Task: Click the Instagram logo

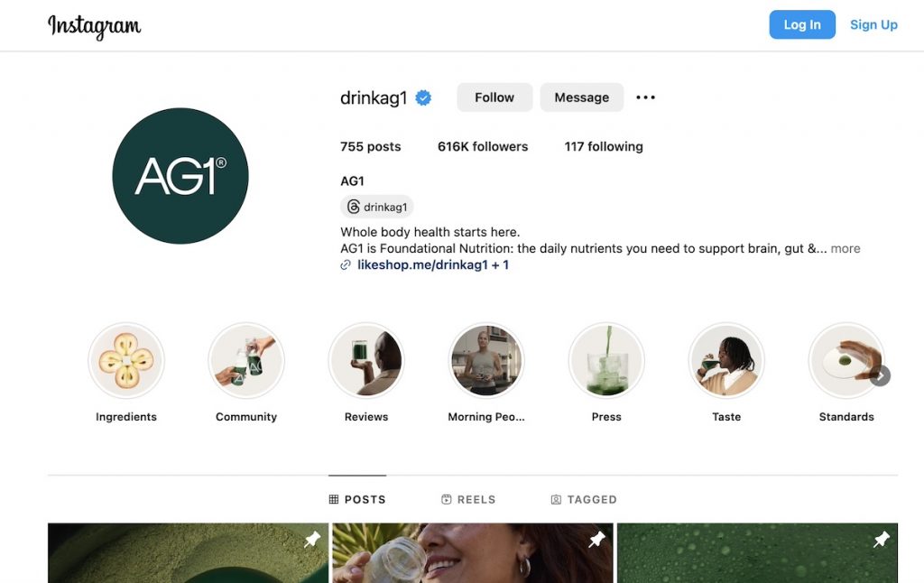Action: [x=94, y=26]
